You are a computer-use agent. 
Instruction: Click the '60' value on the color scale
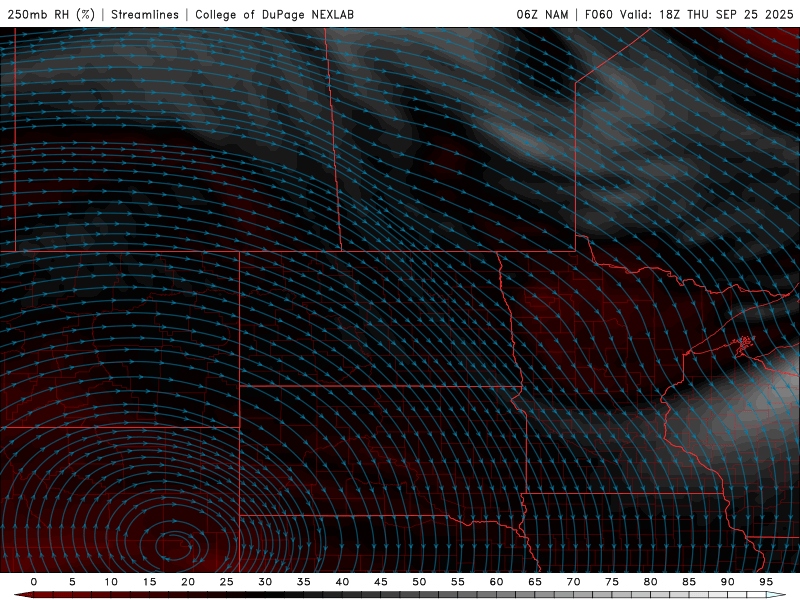pyautogui.click(x=496, y=582)
